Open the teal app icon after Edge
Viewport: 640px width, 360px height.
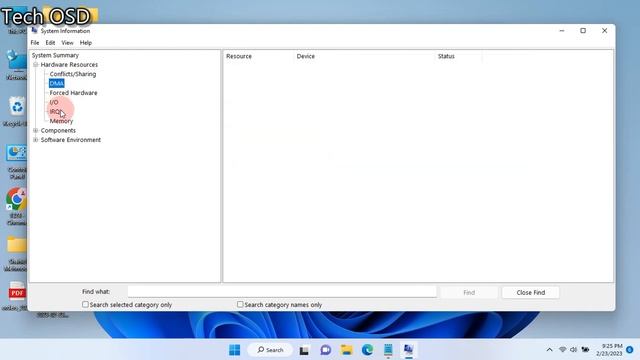point(388,350)
